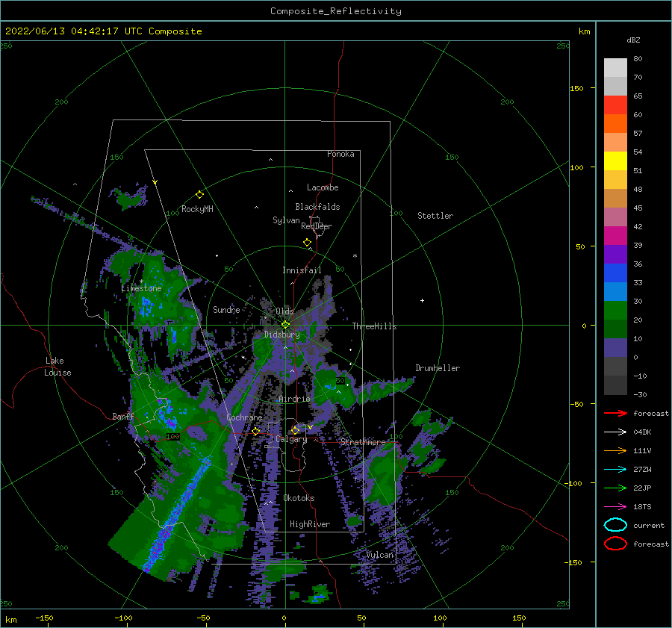
Task: Click the 80 dBZ color swatch
Action: click(615, 67)
